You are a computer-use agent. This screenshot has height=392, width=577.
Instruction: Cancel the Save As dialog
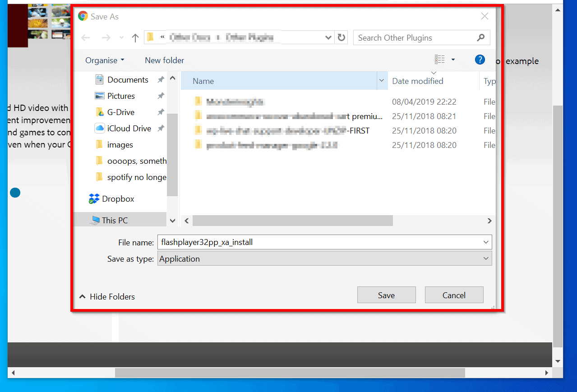(454, 295)
